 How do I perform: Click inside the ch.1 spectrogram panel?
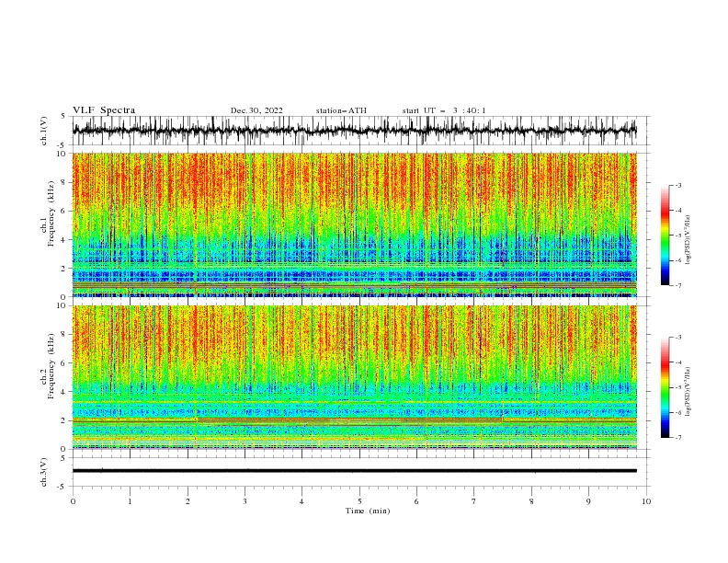click(354, 224)
